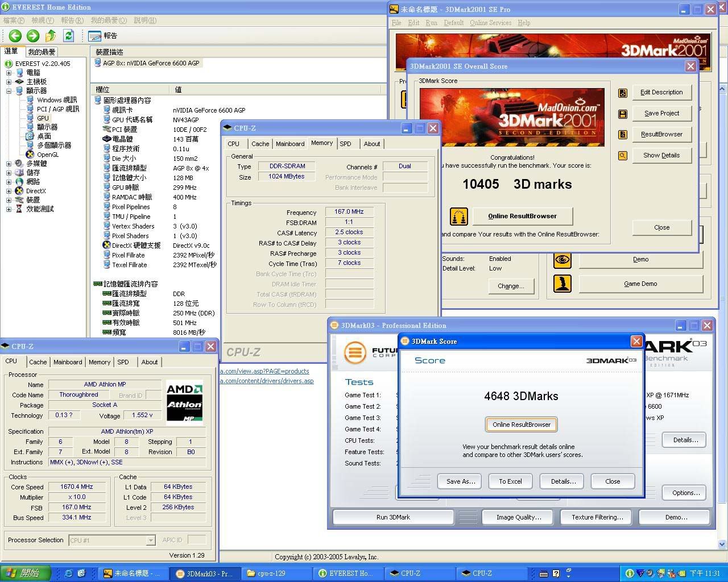The image size is (728, 582).
Task: Click Online ResultBrowser in the 3DMark03 Score dialog
Action: coord(522,425)
